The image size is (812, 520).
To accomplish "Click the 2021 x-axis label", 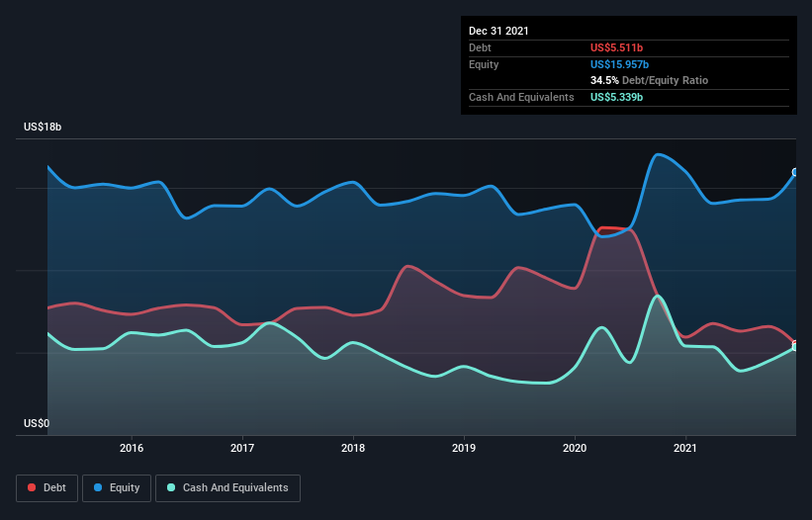I will tap(685, 448).
